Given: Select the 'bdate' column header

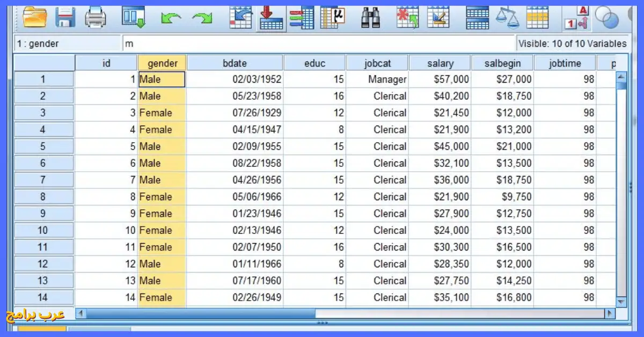Looking at the screenshot, I should [235, 63].
